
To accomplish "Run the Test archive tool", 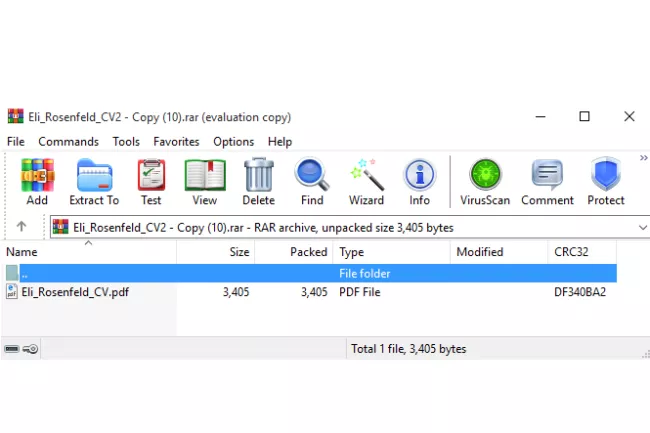I will [x=151, y=175].
